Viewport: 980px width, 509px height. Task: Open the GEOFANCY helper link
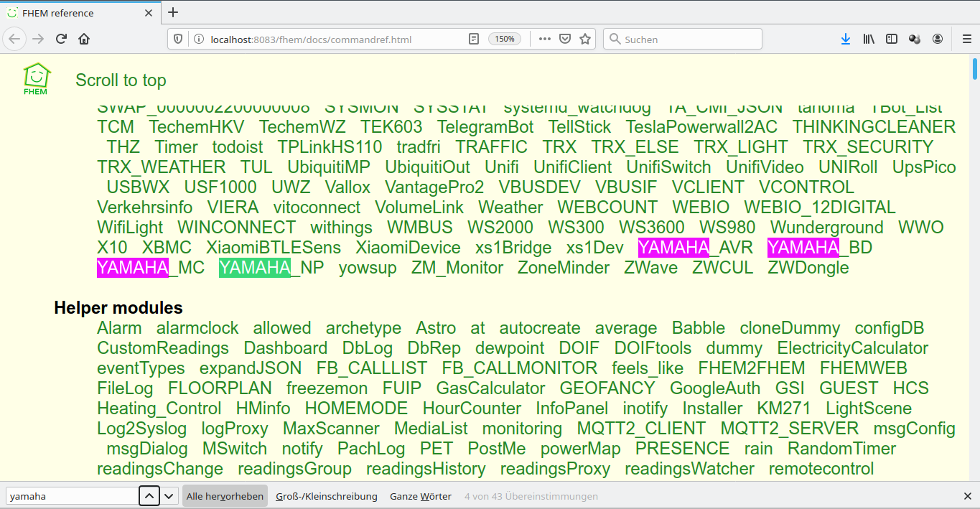(x=607, y=388)
